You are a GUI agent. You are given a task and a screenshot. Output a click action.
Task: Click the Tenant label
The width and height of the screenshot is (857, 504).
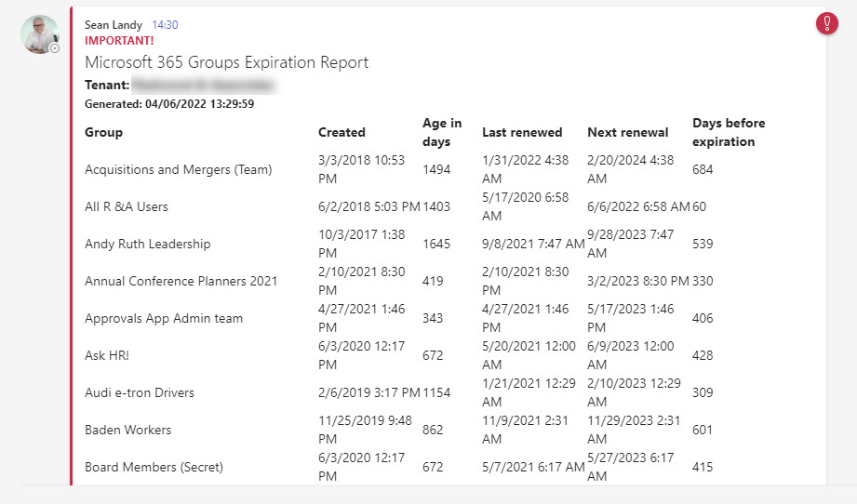pos(107,86)
